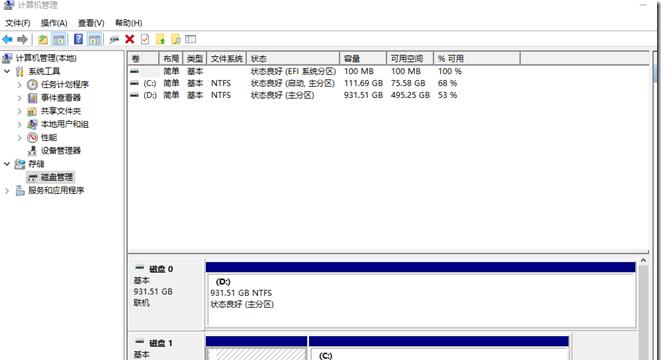Click the (D:) partition block on 磁盘 0
This screenshot has width=661, height=360.
click(420, 299)
